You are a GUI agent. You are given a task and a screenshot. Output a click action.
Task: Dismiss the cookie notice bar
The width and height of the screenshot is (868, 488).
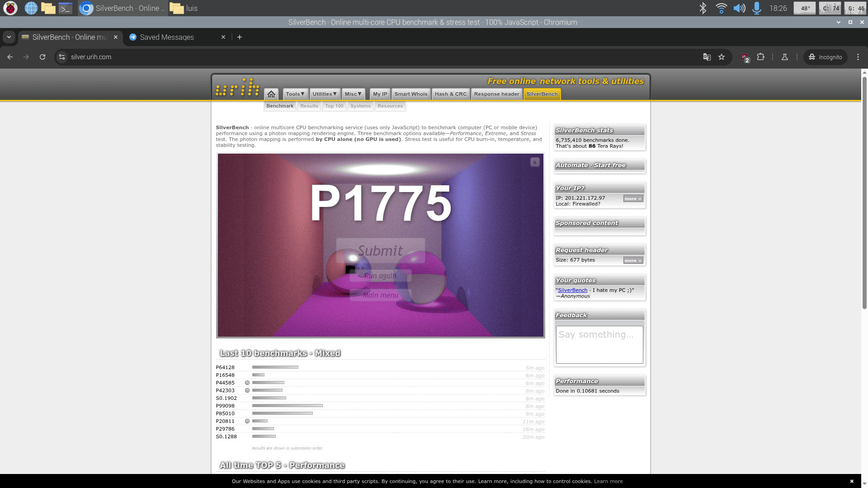[852, 481]
